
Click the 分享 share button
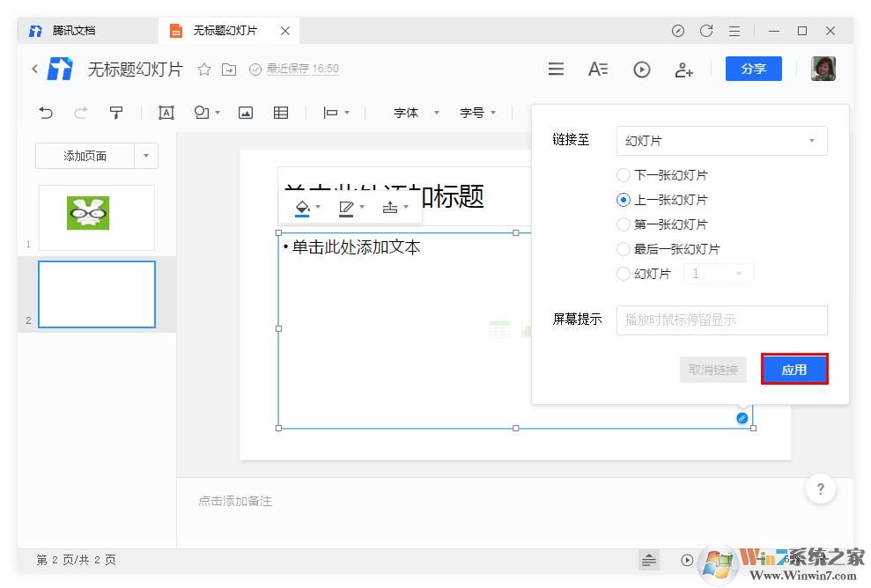753,69
